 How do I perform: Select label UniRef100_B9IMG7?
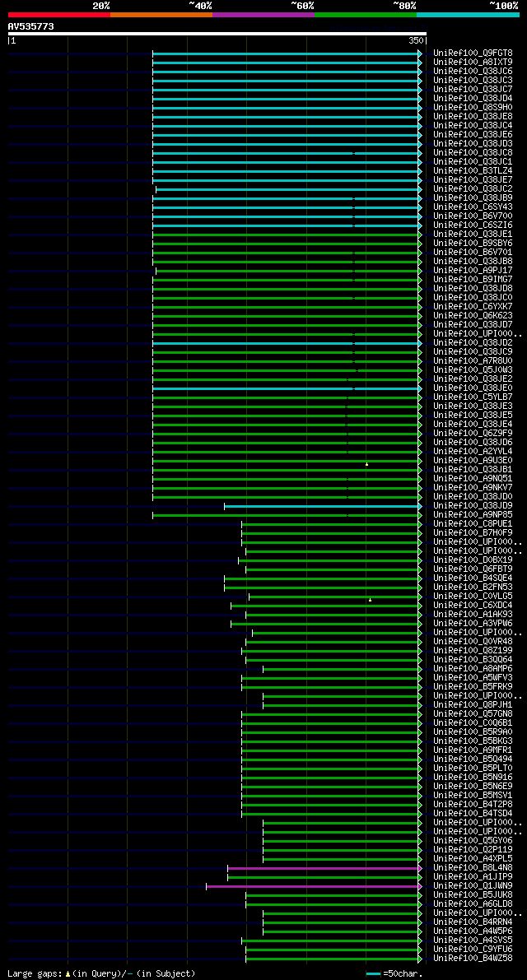tap(473, 280)
